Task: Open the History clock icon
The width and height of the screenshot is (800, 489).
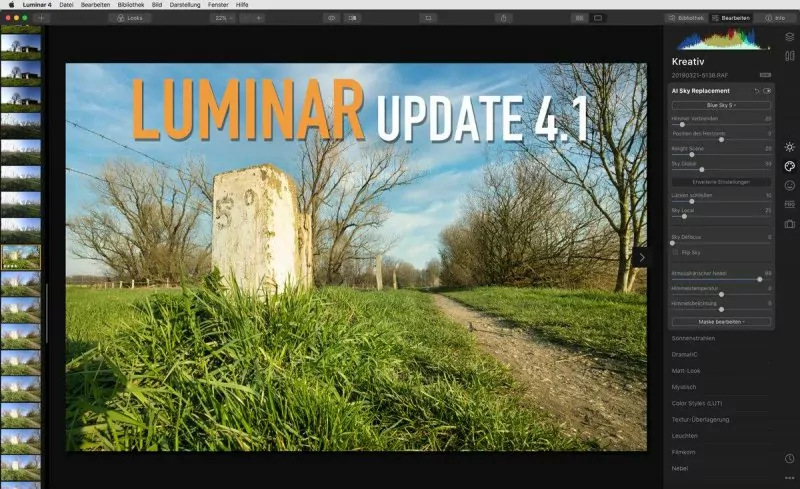Action: 789,459
